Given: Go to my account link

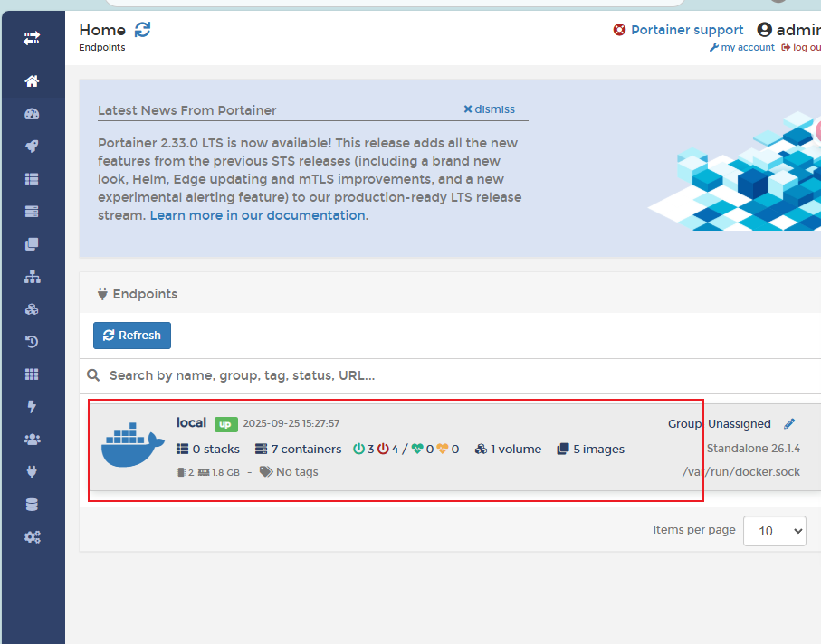Looking at the screenshot, I should coord(743,48).
